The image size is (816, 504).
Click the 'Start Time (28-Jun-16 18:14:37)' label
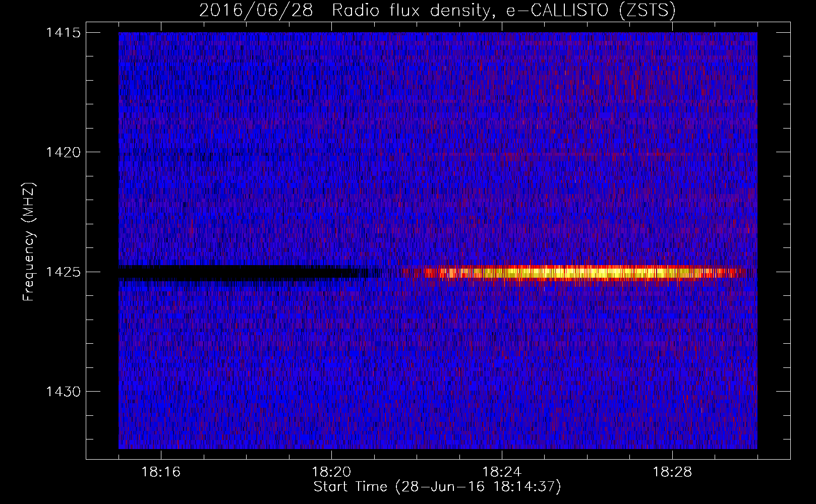437,487
